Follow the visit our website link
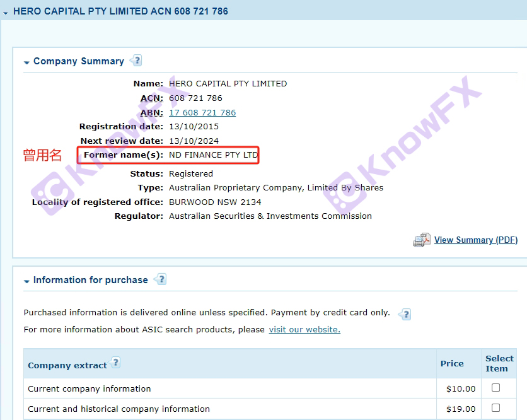 tap(304, 330)
